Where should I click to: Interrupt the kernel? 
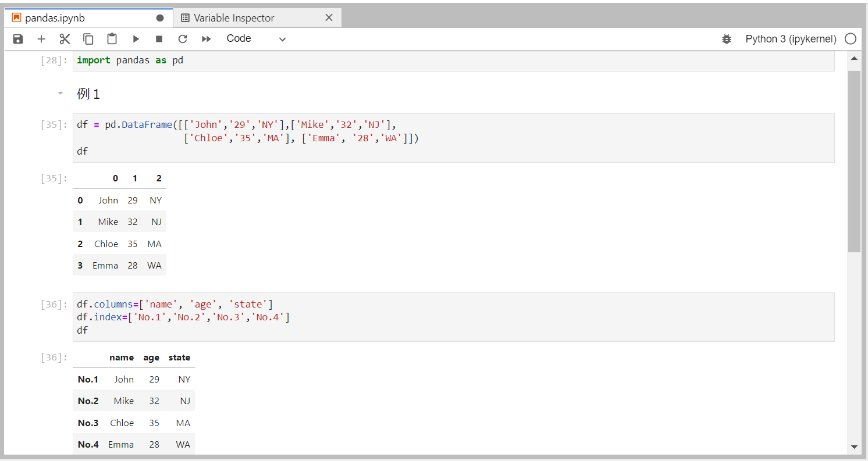point(158,39)
